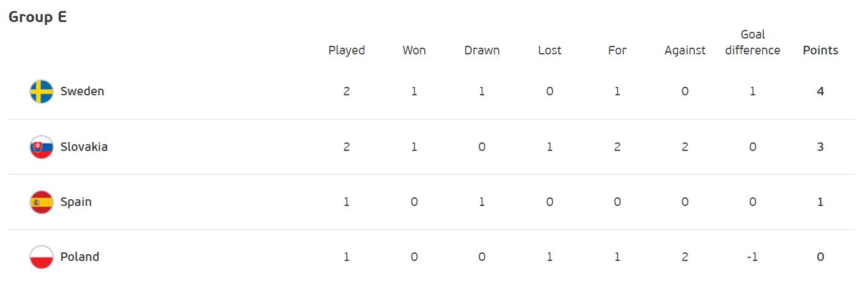Select the Poland team name
This screenshot has height=297, width=868.
(x=80, y=257)
